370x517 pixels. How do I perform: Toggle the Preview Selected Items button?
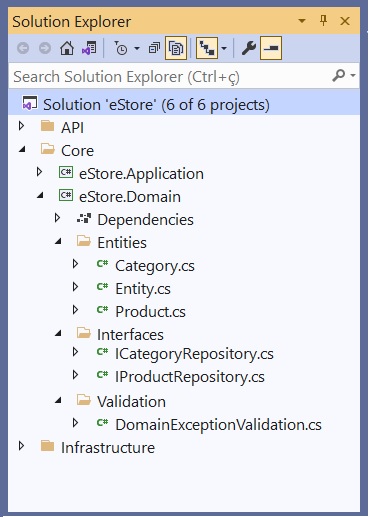(271, 48)
